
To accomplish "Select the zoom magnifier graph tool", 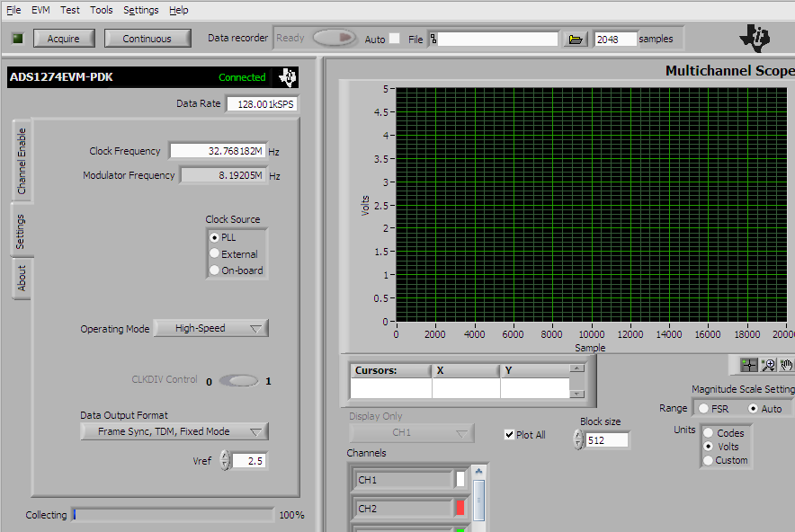I will pyautogui.click(x=768, y=365).
